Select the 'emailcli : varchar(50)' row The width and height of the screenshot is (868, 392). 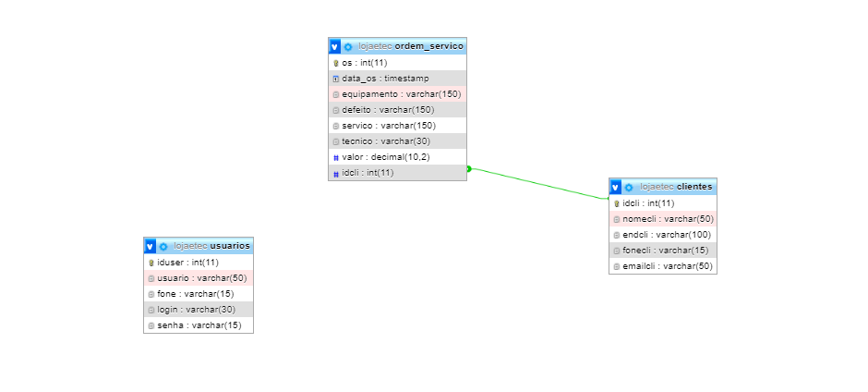[x=663, y=266]
